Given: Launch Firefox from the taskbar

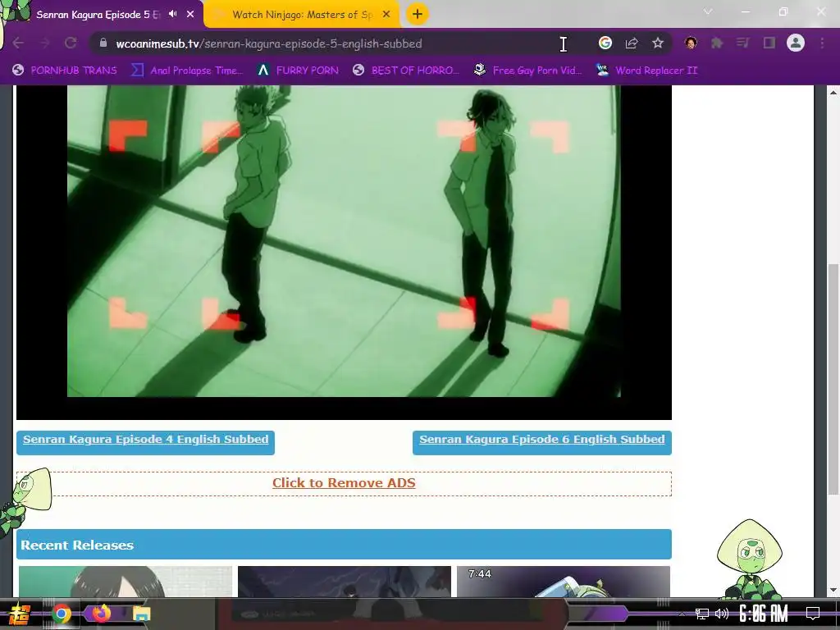Looking at the screenshot, I should (101, 614).
